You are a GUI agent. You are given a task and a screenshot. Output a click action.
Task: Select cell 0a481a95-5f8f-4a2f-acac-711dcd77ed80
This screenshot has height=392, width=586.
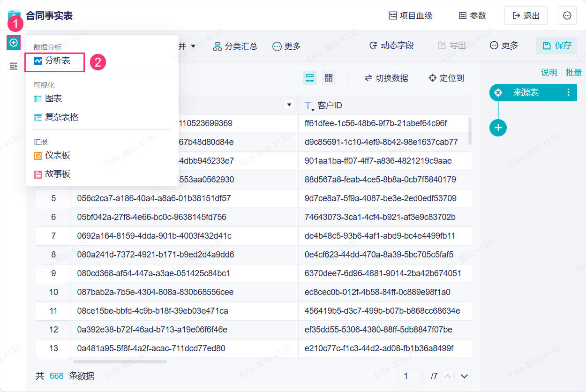(x=185, y=348)
